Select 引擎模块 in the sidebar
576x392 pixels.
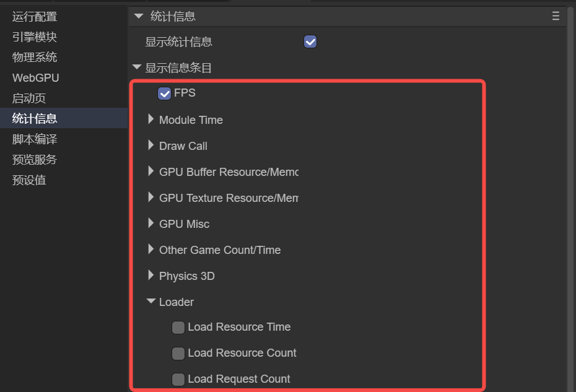coord(35,37)
